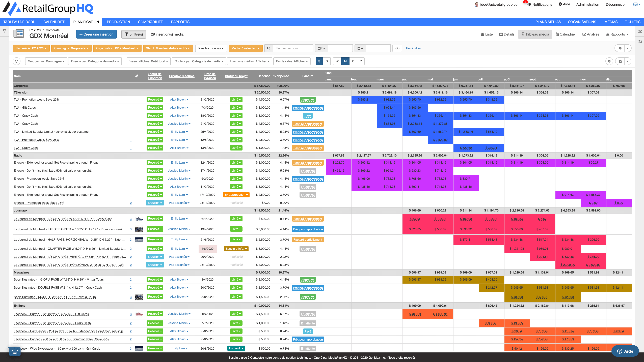
Task: Select D time scale button
Action: [x=327, y=61]
